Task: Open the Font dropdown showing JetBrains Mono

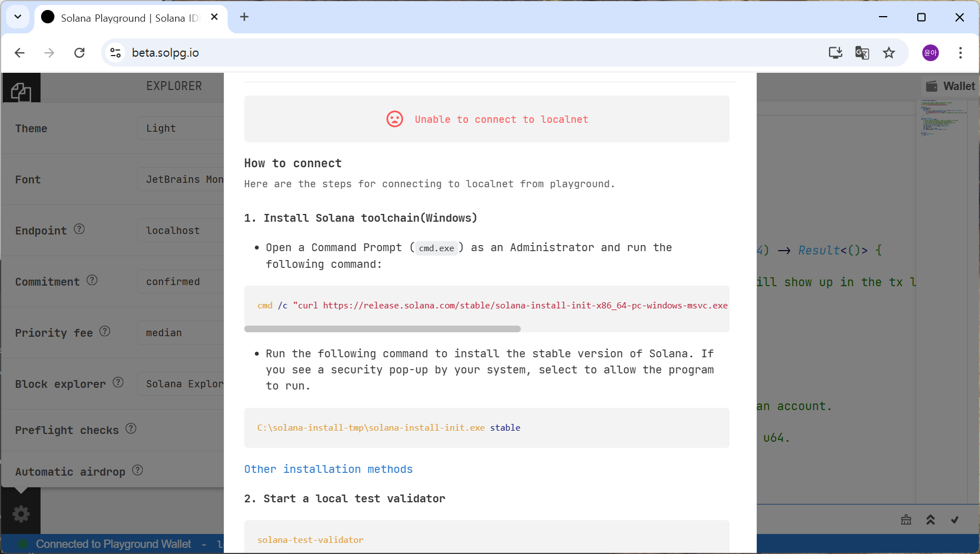Action: (x=180, y=179)
